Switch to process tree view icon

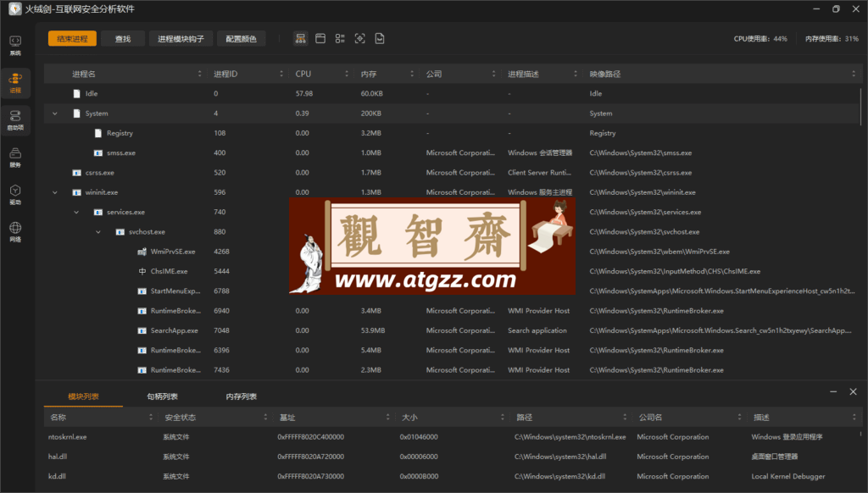(301, 39)
